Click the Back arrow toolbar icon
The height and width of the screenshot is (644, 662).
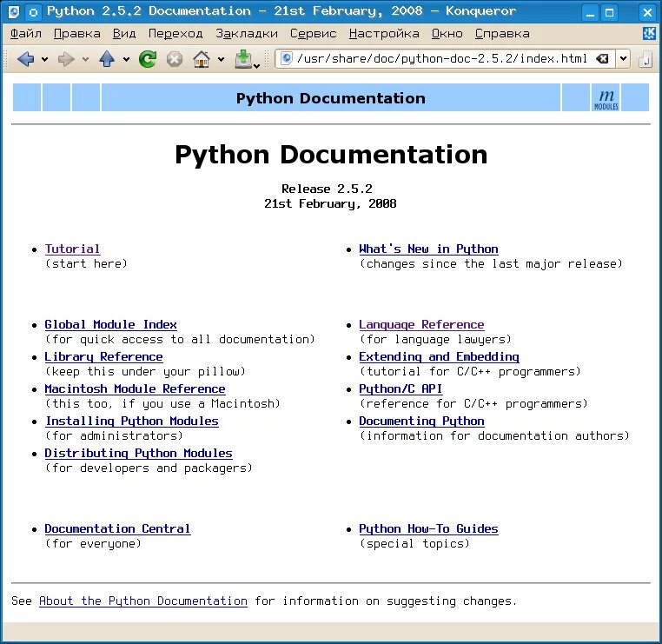tap(25, 59)
